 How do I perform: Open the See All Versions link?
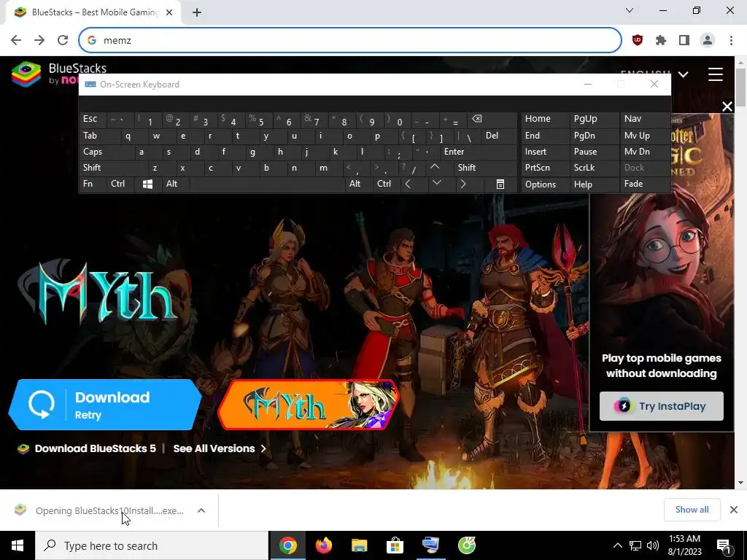coord(220,448)
